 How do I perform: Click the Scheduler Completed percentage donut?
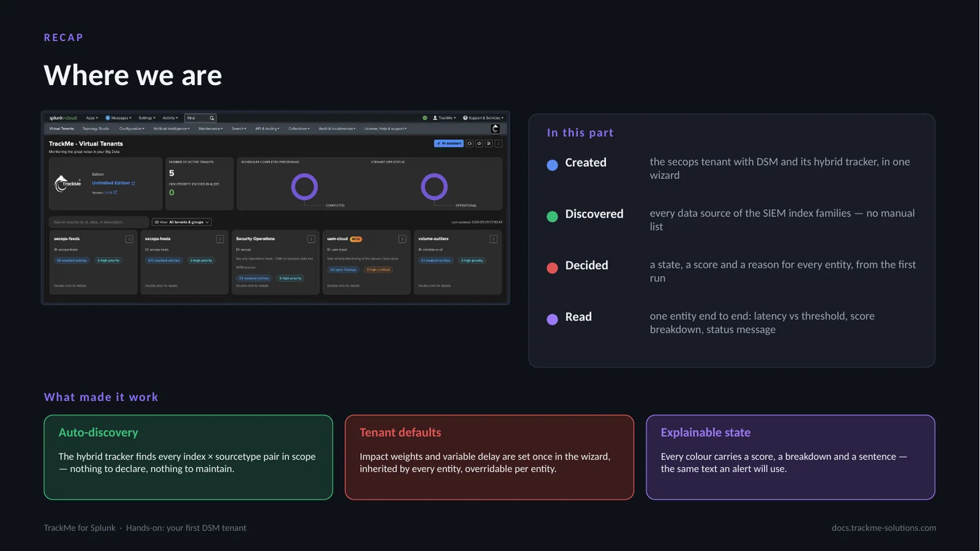coord(304,187)
